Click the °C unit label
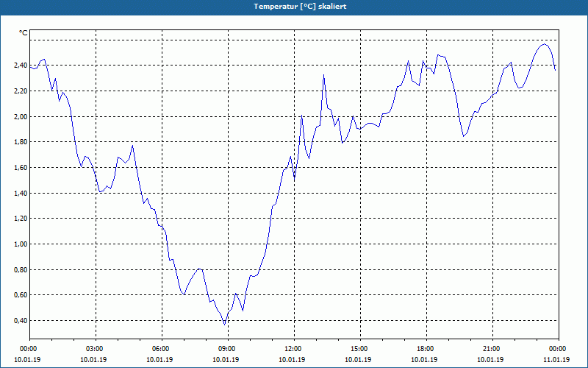Image resolution: width=588 pixels, height=368 pixels. [24, 33]
